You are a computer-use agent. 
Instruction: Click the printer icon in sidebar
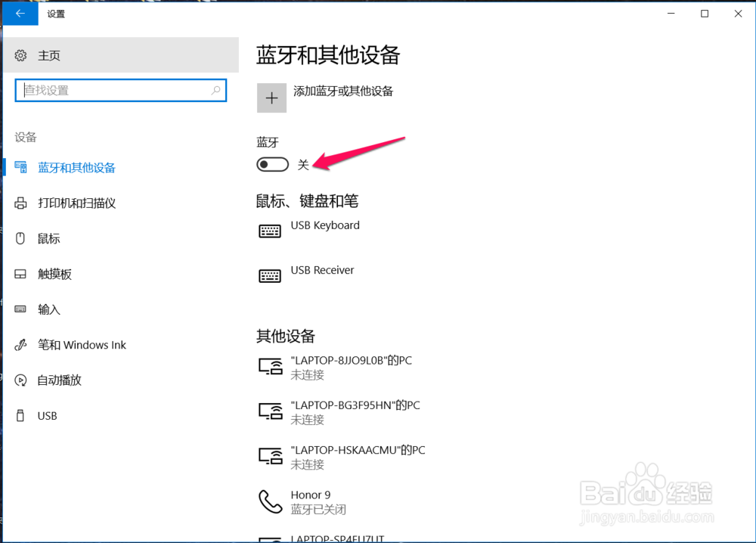pyautogui.click(x=20, y=203)
